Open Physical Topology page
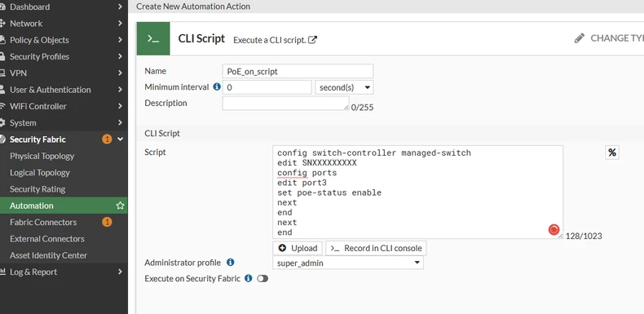Viewport: 644px width, 314px height. (x=42, y=156)
